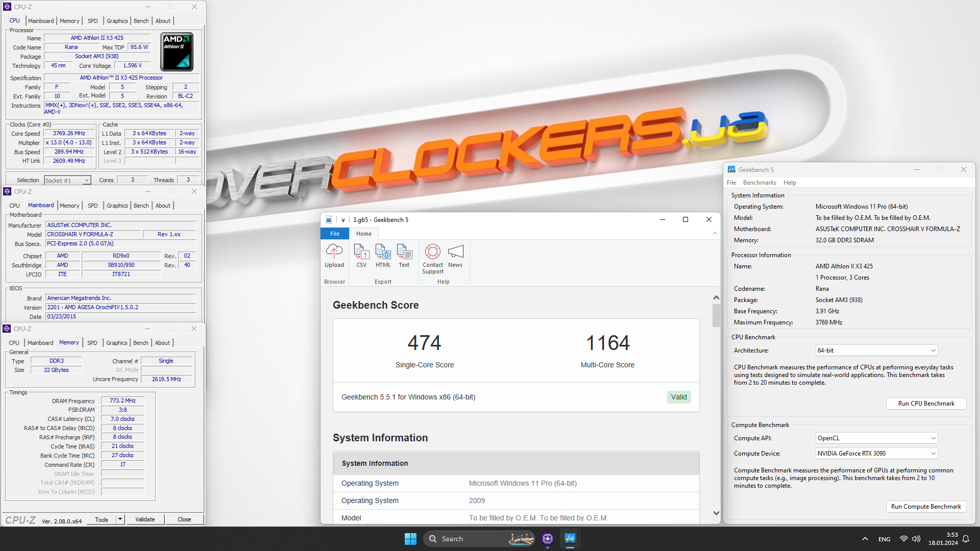Click the Core Speed 3769.26 MHz value

point(69,134)
